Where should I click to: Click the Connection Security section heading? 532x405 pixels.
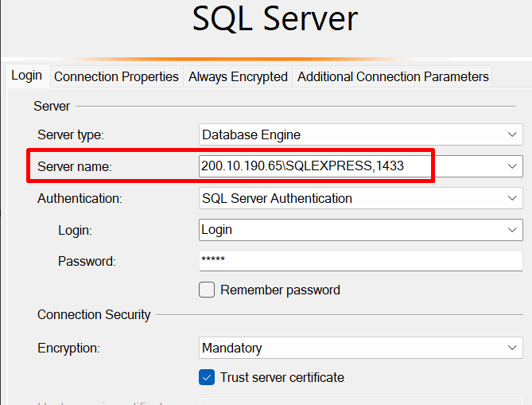coord(94,314)
